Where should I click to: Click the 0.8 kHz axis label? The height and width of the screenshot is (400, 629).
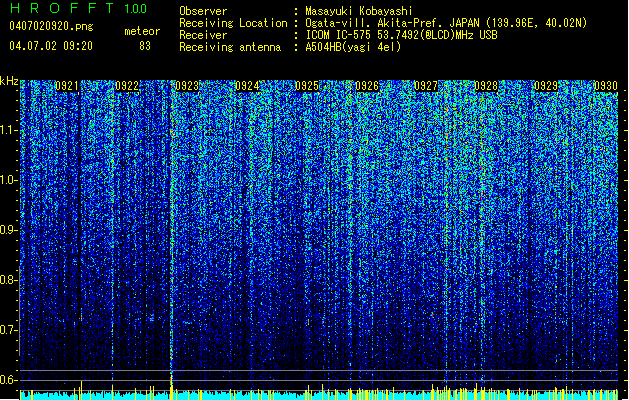9,280
